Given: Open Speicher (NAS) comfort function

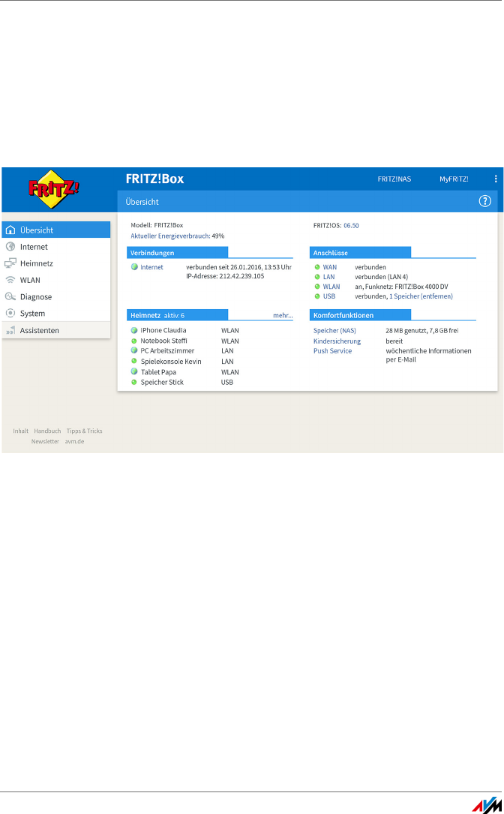Looking at the screenshot, I should click(x=334, y=331).
